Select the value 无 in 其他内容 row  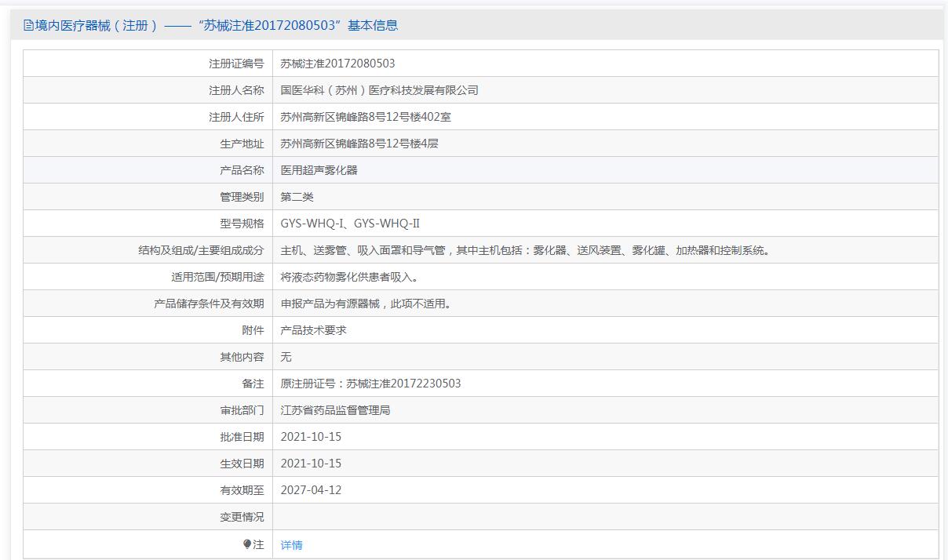click(286, 357)
